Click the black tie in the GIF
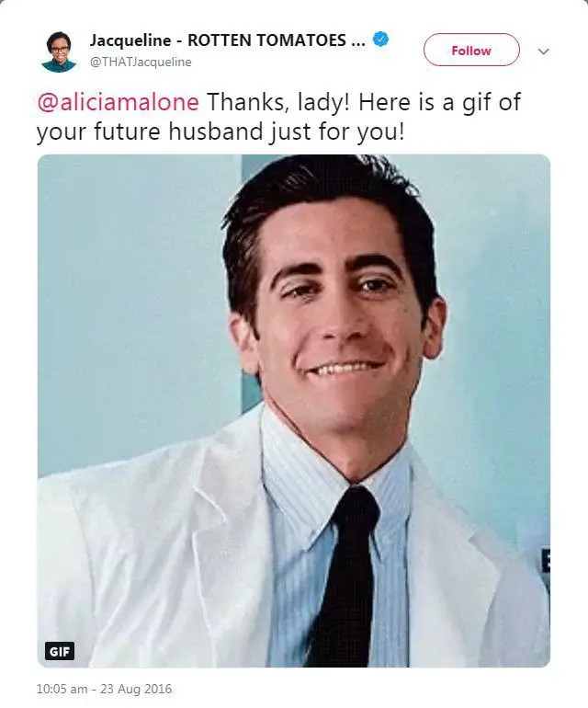The height and width of the screenshot is (708, 588). 345,578
